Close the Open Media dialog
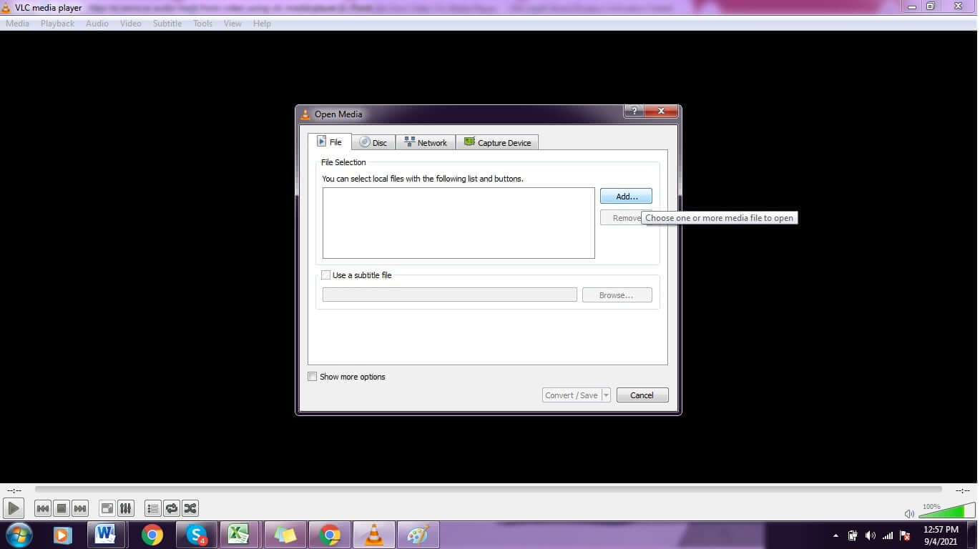 pyautogui.click(x=661, y=111)
